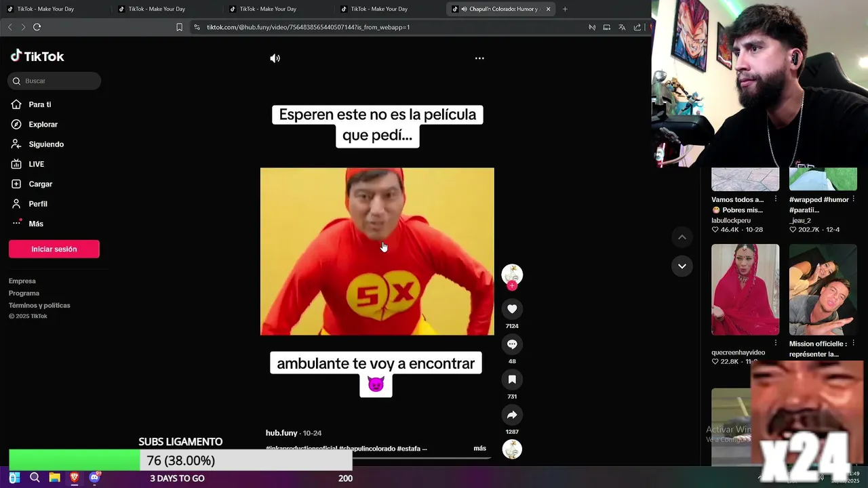The image size is (868, 488).
Task: Toggle the video sound speaker icon
Action: click(x=275, y=58)
